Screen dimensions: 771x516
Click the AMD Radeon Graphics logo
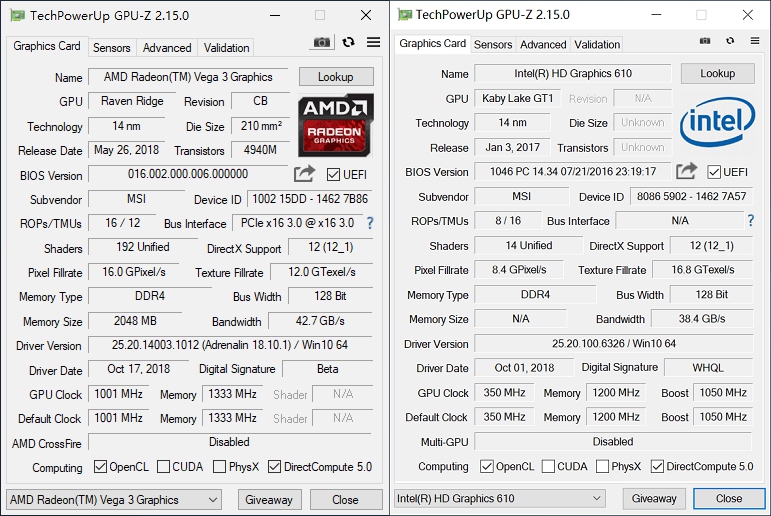[336, 126]
